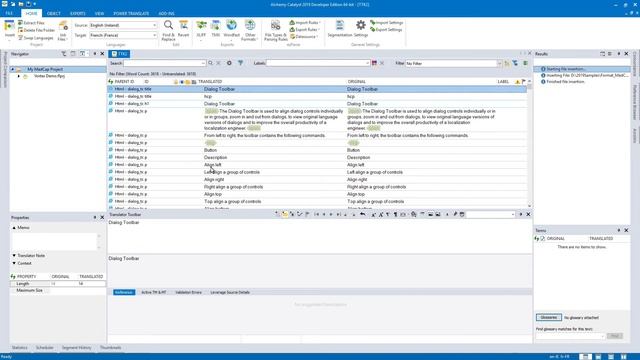Image resolution: width=640 pixels, height=360 pixels.
Task: Click the funnel filter icon beside Search
Action: (x=240, y=63)
